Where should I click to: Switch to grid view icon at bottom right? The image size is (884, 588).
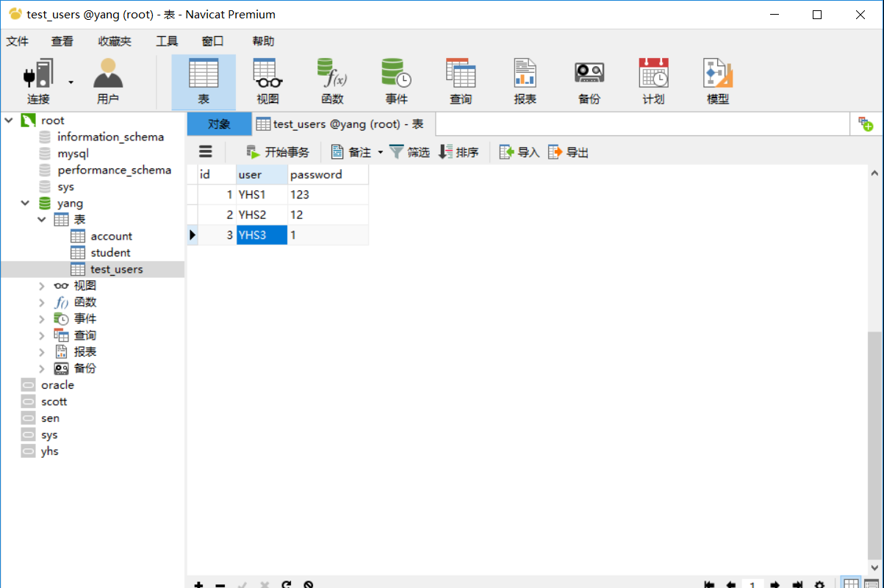851,584
